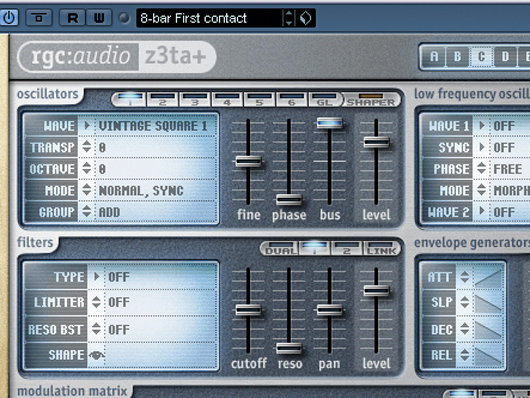Viewport: 530px width, 398px height.
Task: Click the filter cutoff slider handle
Action: [x=248, y=310]
